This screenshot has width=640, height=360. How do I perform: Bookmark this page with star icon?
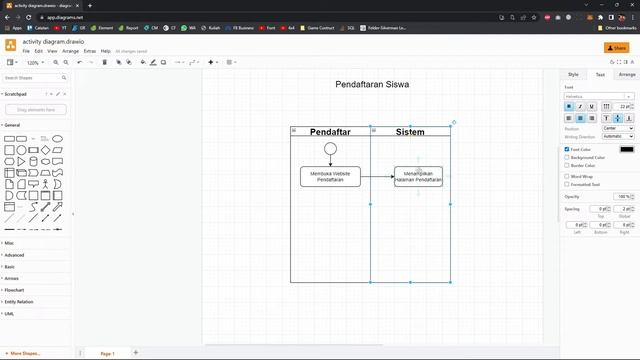tap(534, 18)
